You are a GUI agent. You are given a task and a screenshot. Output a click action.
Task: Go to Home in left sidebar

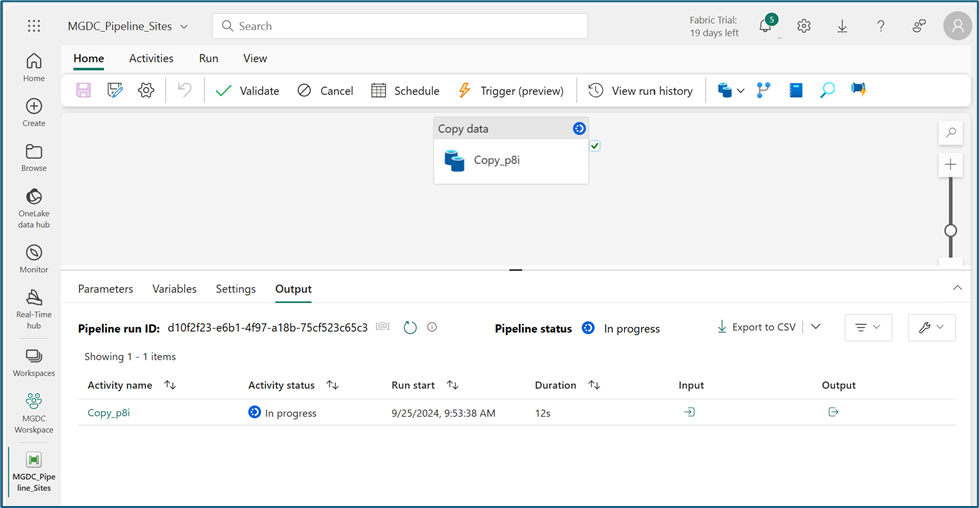[34, 67]
